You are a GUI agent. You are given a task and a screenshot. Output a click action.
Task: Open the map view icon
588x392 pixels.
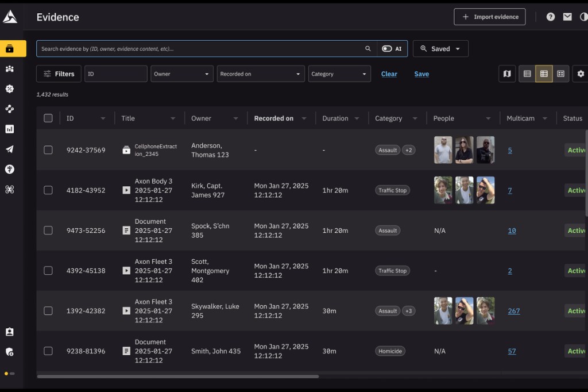(x=507, y=74)
